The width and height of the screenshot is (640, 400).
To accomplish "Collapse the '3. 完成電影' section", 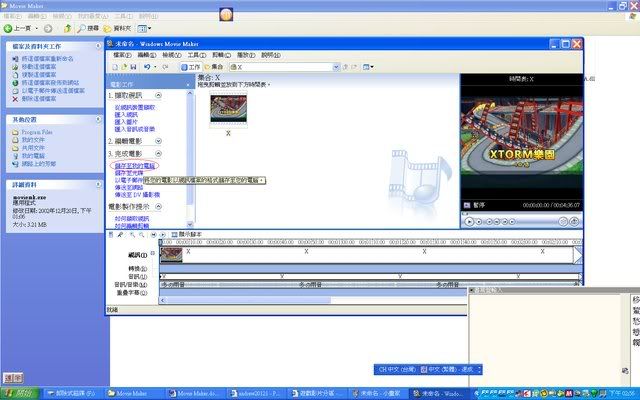I will 187,152.
